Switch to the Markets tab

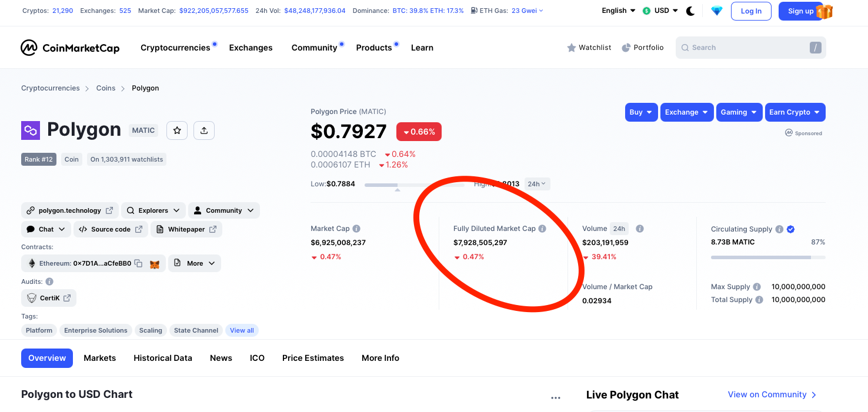click(100, 358)
